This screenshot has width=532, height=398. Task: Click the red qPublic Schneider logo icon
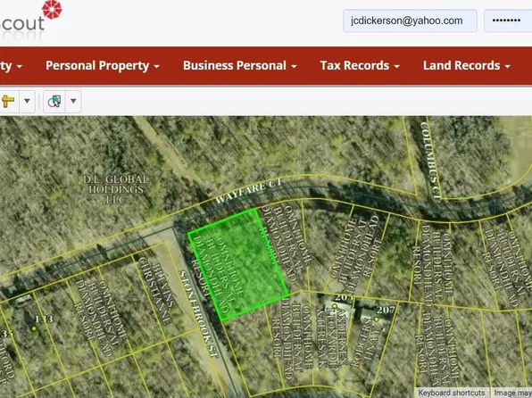pos(52,10)
